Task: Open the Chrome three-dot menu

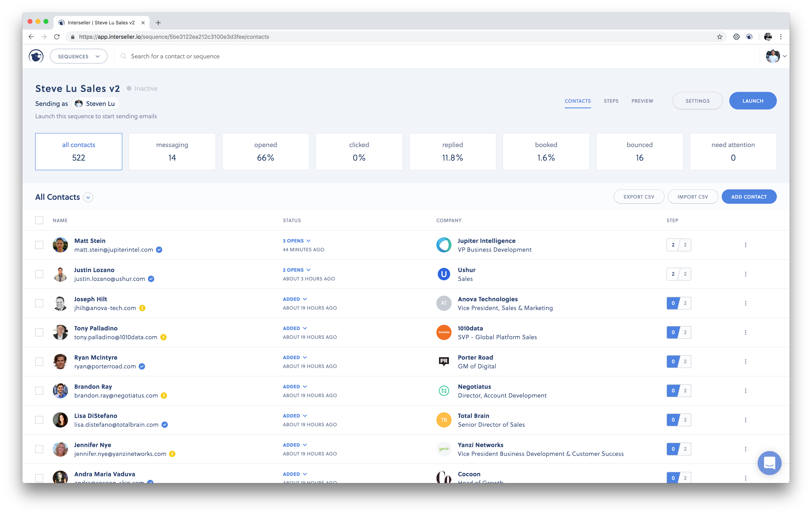Action: pyautogui.click(x=781, y=37)
